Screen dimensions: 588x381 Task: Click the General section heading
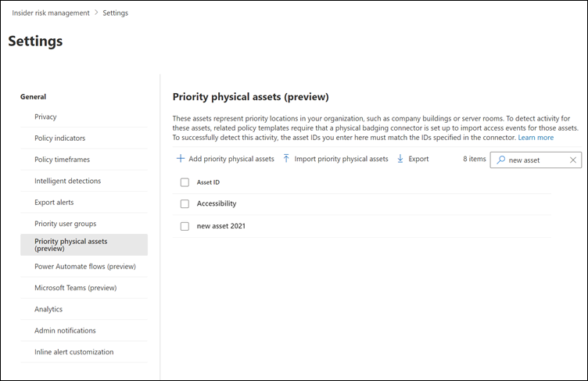click(33, 96)
